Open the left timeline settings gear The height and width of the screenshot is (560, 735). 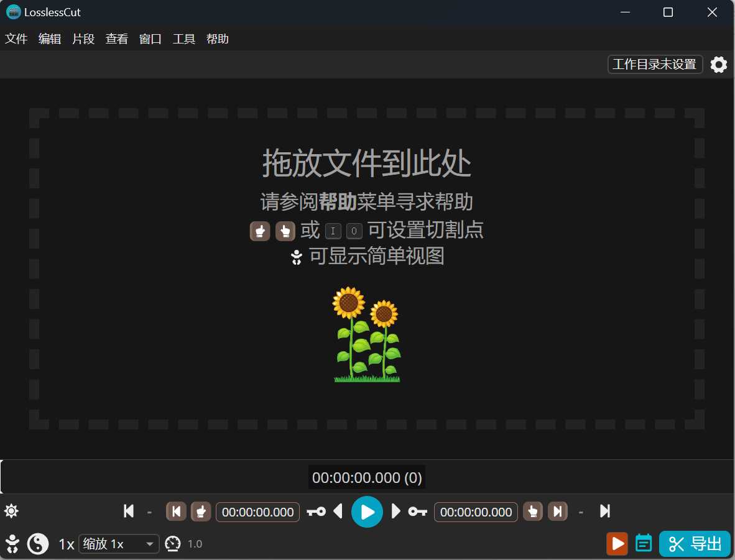[11, 510]
